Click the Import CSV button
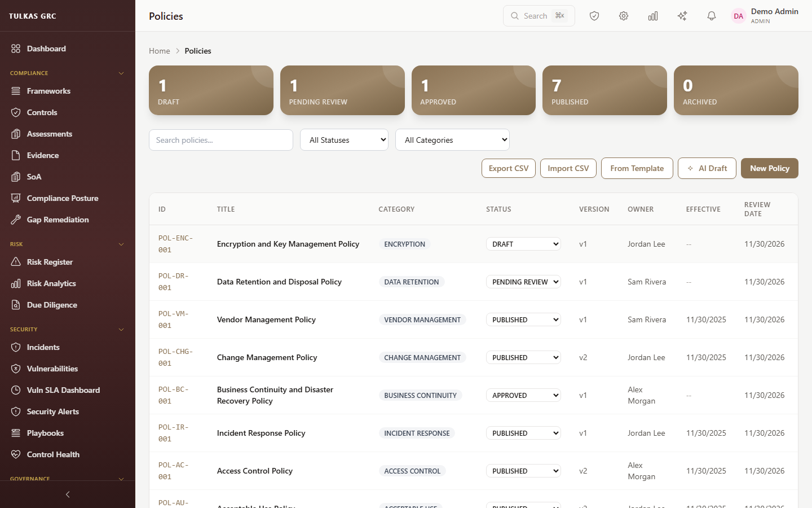Image resolution: width=812 pixels, height=508 pixels. click(x=568, y=168)
